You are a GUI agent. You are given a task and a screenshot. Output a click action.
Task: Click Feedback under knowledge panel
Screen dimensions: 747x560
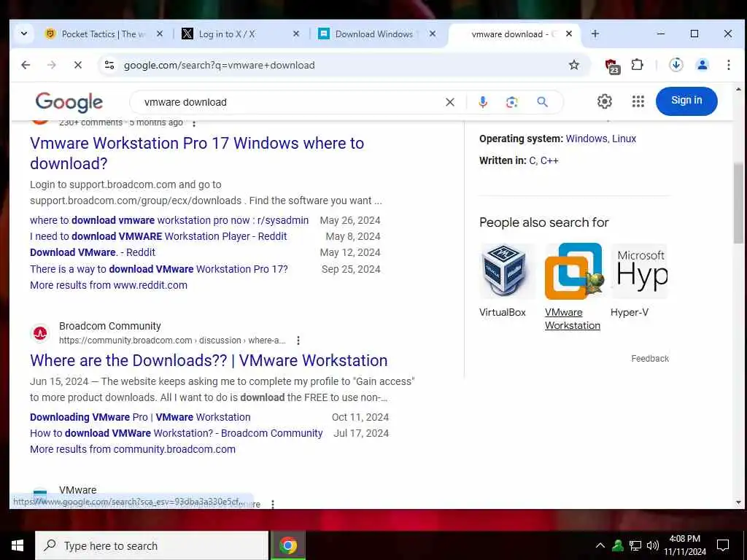coord(650,359)
